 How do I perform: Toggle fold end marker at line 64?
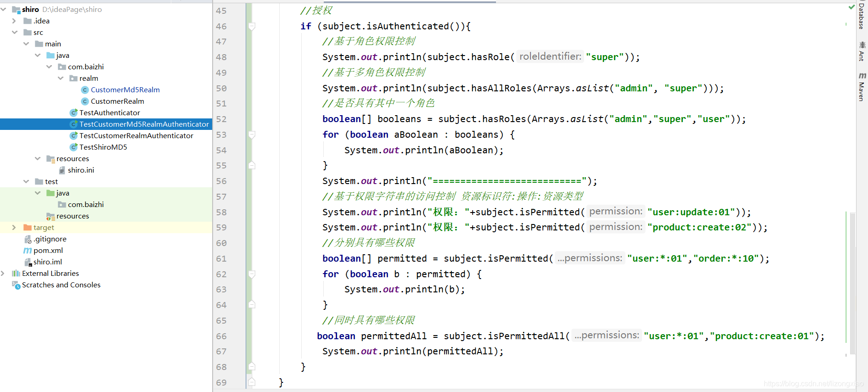pyautogui.click(x=252, y=305)
